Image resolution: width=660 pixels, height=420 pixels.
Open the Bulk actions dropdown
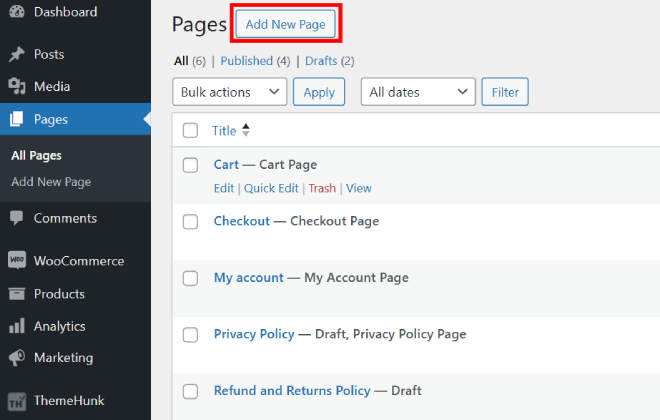[x=230, y=92]
